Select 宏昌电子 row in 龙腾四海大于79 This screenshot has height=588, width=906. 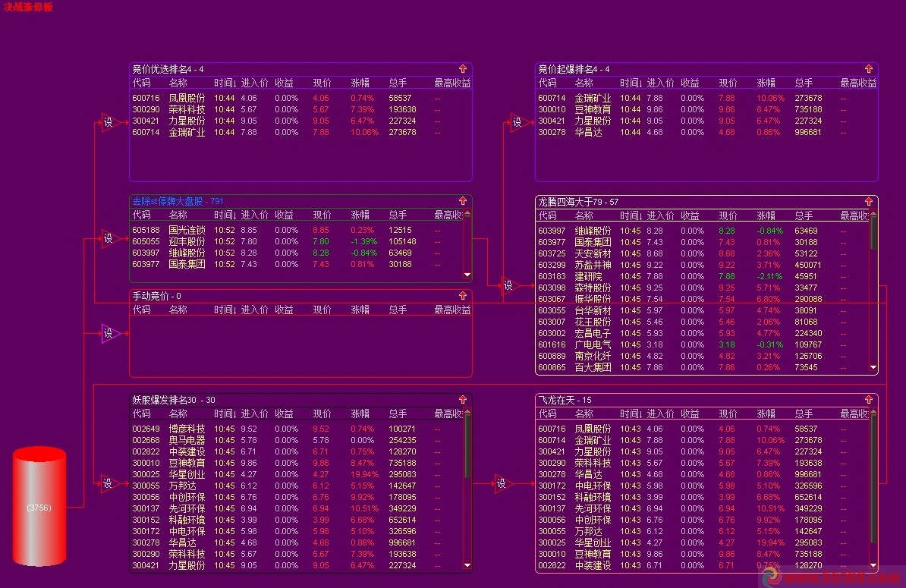[x=703, y=333]
